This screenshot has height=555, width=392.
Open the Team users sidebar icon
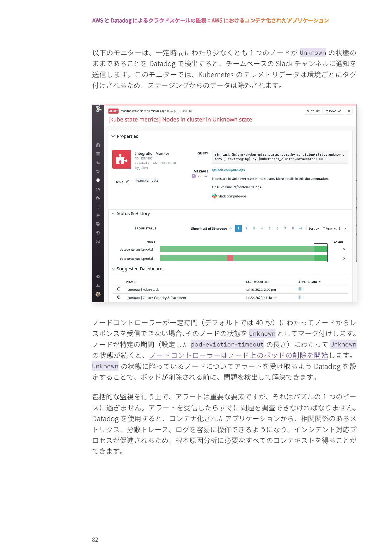[x=98, y=285]
